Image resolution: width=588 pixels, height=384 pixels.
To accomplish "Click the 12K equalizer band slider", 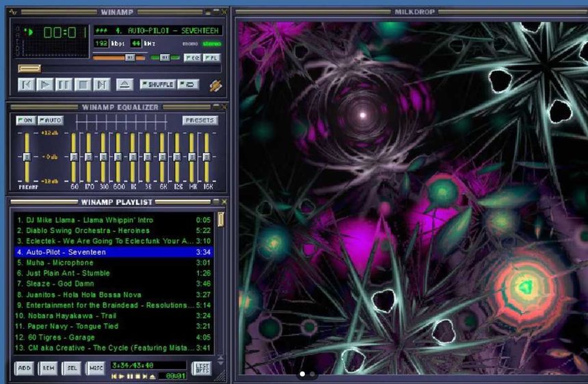I will click(176, 157).
